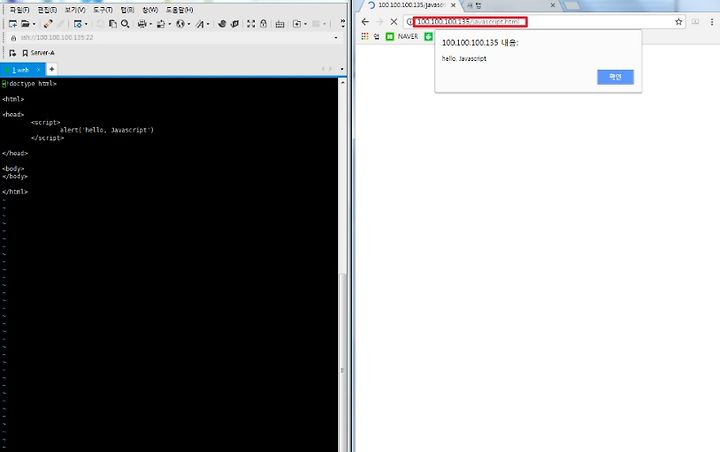
Task: Click the <!doctype html> line in terminal
Action: click(x=29, y=84)
